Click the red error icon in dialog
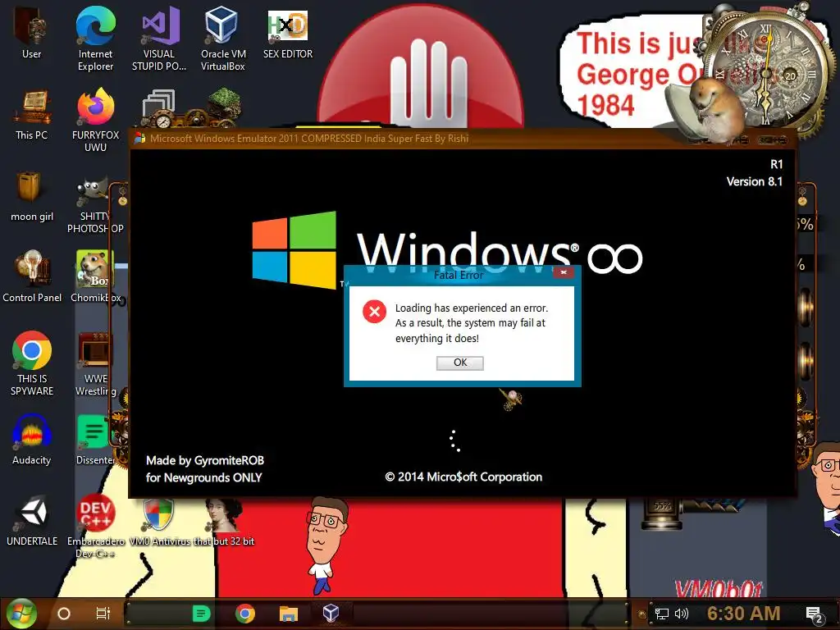The height and width of the screenshot is (630, 840). click(374, 311)
